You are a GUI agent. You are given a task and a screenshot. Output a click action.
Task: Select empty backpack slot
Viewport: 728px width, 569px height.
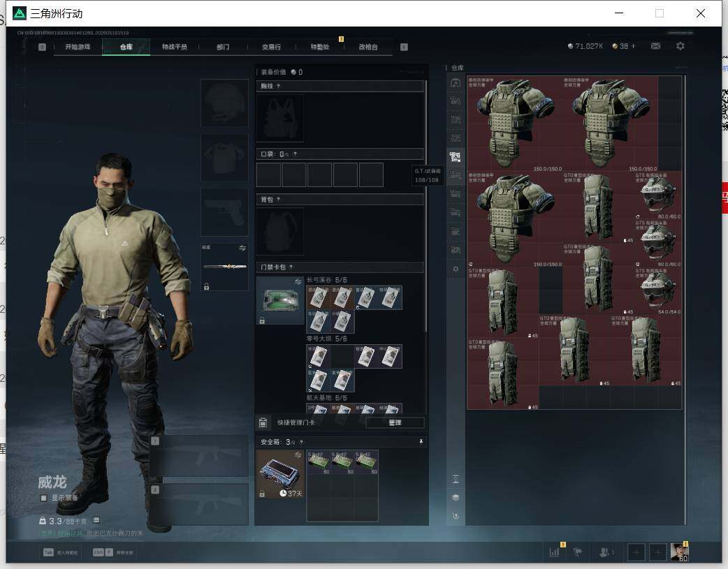(280, 231)
